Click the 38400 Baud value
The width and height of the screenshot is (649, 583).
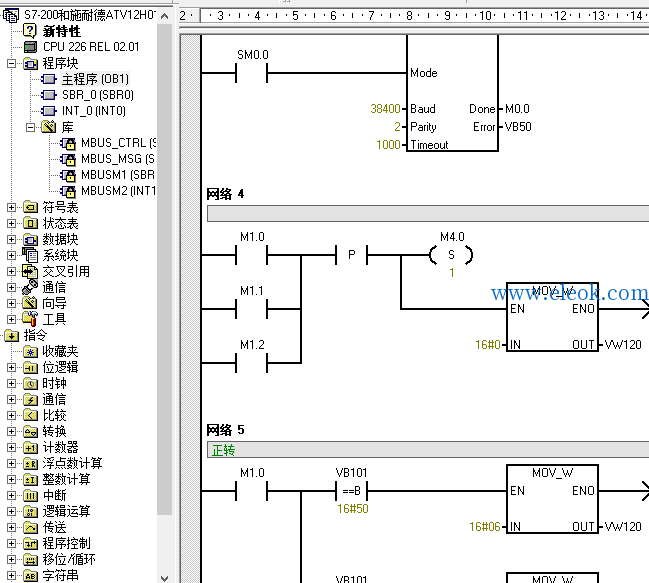385,109
